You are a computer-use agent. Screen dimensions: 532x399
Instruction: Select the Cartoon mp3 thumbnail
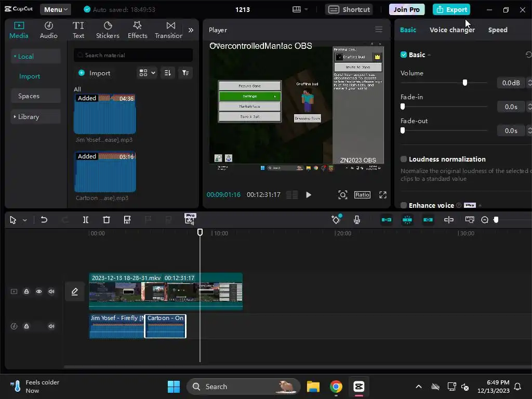(105, 172)
